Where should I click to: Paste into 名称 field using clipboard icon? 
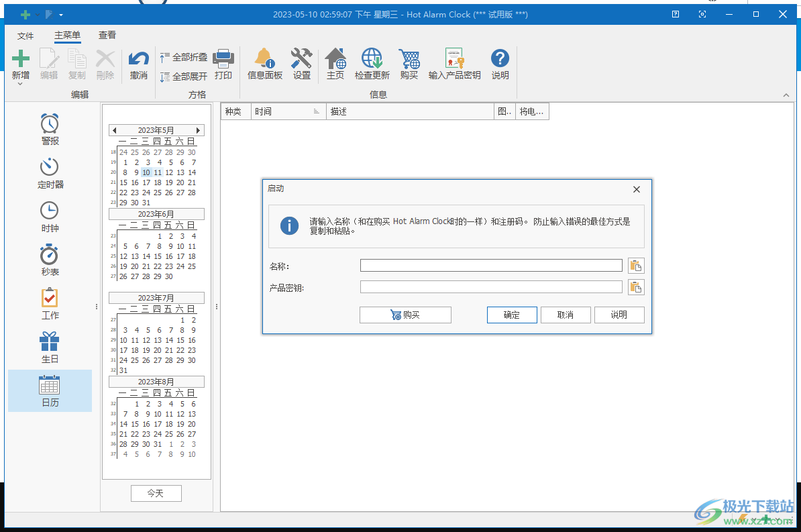[636, 266]
